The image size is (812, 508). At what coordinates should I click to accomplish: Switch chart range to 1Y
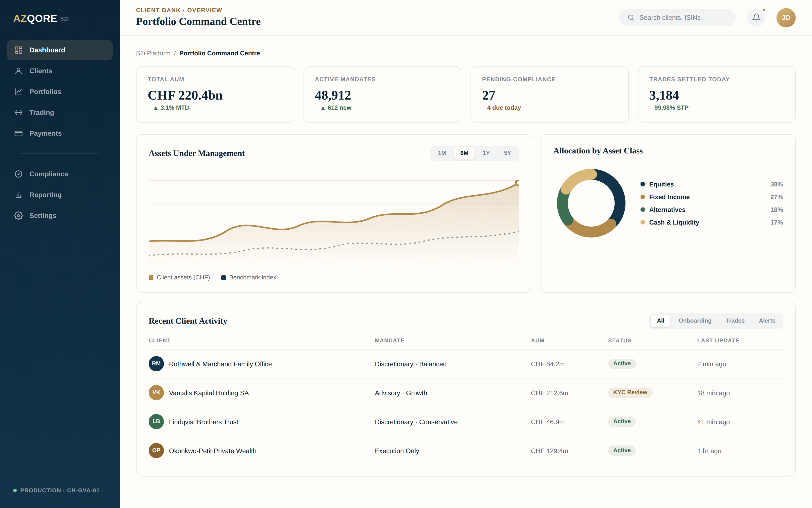coord(486,153)
